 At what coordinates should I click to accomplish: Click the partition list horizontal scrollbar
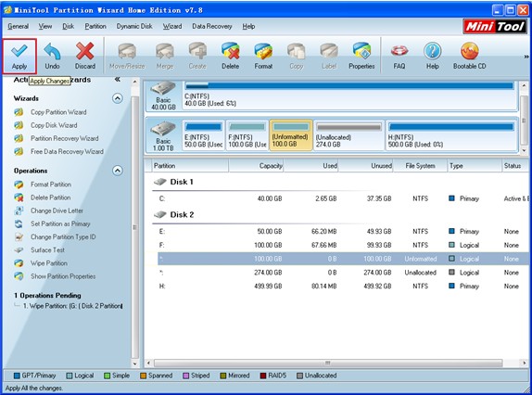coord(328,363)
